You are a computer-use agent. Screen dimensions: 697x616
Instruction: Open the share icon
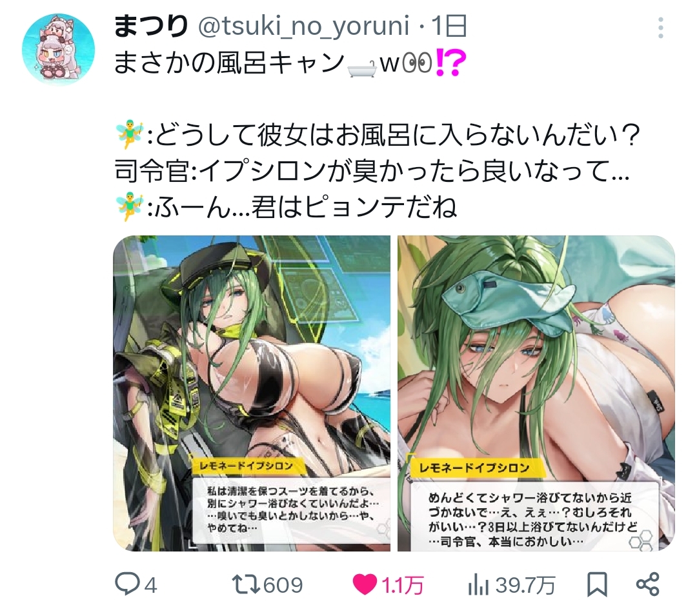(x=648, y=584)
